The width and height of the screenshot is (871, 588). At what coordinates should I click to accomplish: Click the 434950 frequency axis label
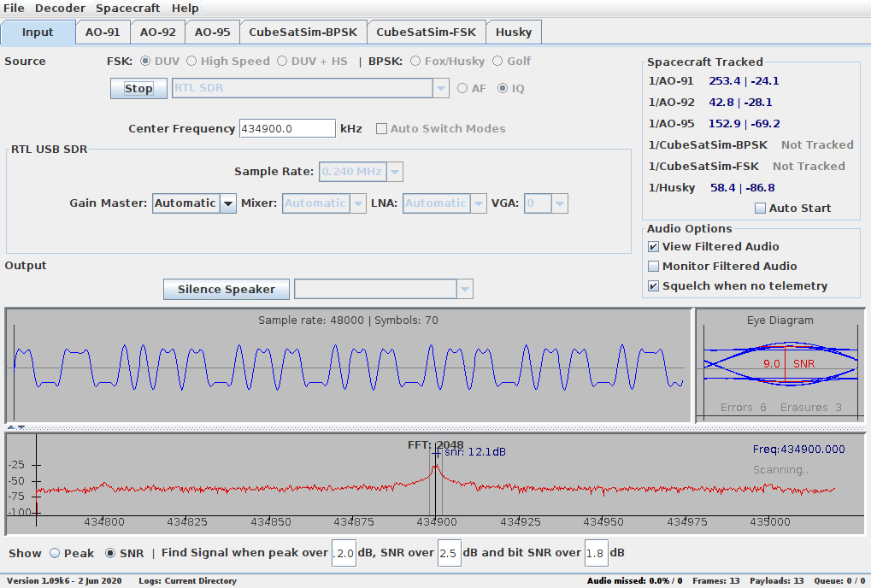pos(603,522)
